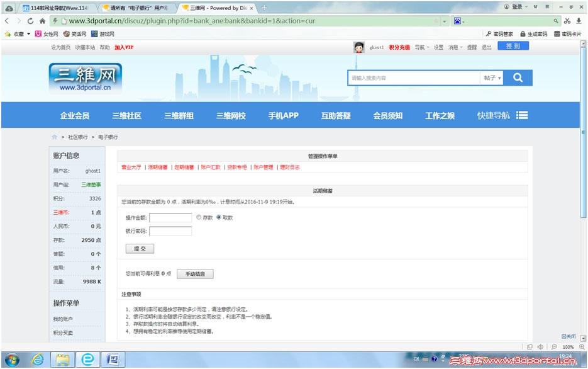Screen dimensions: 588x369
Task: Open the 定期储蓄 link
Action: coord(184,167)
